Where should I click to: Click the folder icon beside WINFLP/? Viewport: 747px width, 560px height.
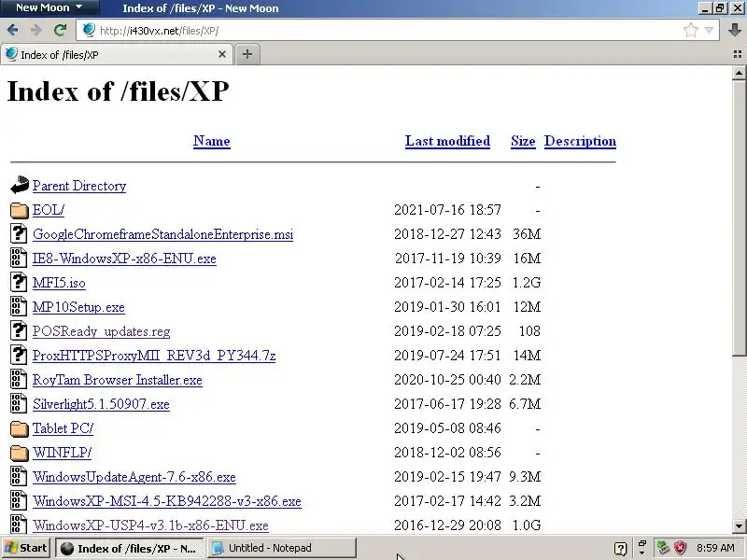tap(19, 453)
